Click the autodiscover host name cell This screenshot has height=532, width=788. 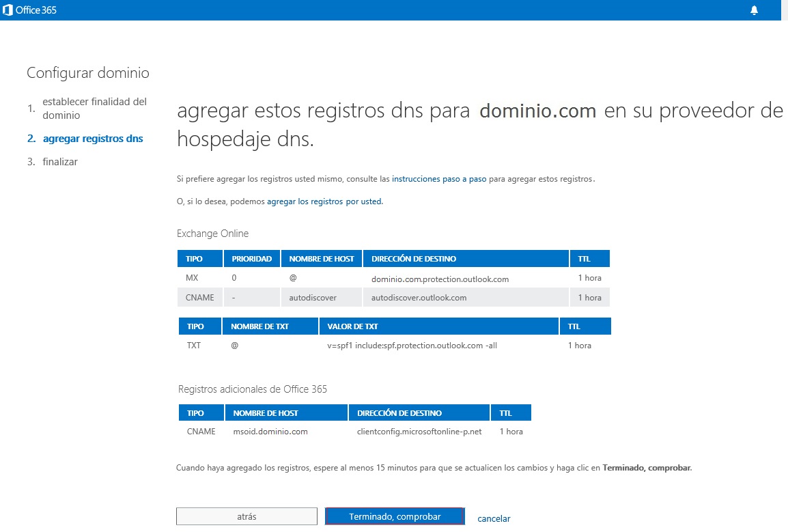click(x=313, y=298)
